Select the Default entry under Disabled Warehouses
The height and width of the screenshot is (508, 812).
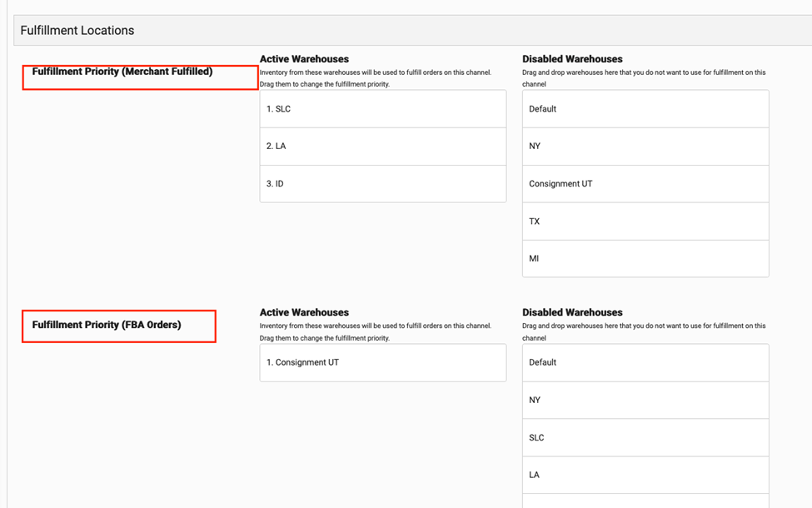click(x=645, y=108)
